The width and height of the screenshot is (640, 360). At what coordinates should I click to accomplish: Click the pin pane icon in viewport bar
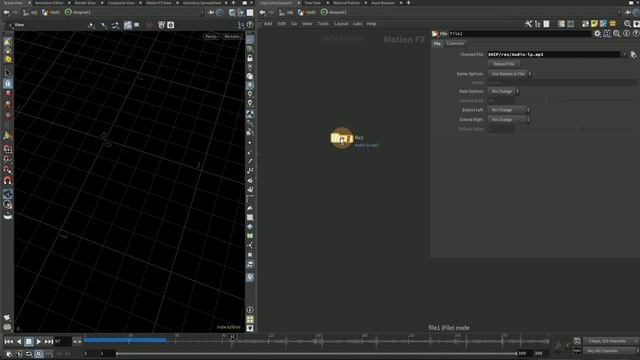click(x=211, y=13)
